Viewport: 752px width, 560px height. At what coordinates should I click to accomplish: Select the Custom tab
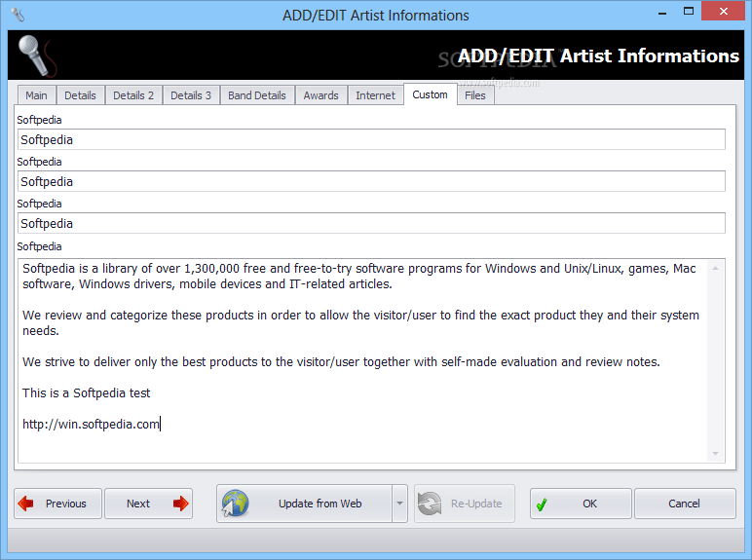click(431, 93)
